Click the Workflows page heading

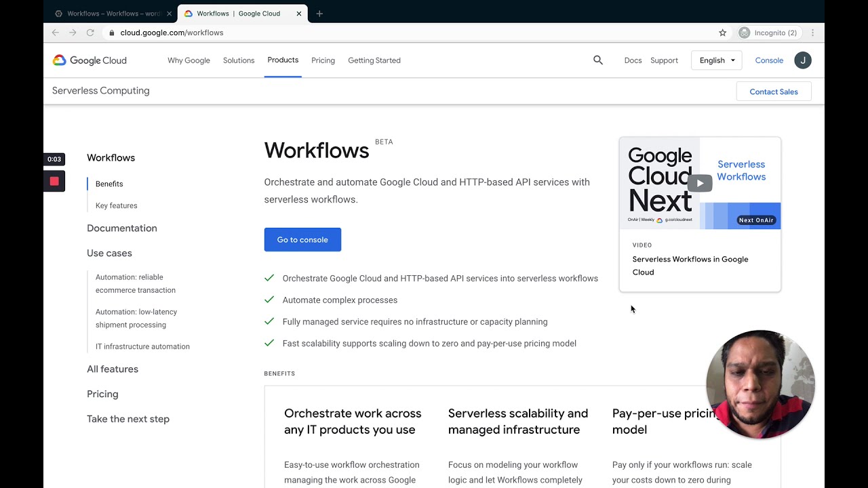click(317, 150)
